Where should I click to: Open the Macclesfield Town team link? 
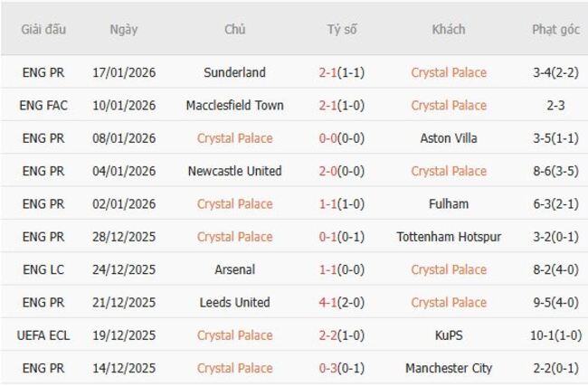(x=234, y=105)
